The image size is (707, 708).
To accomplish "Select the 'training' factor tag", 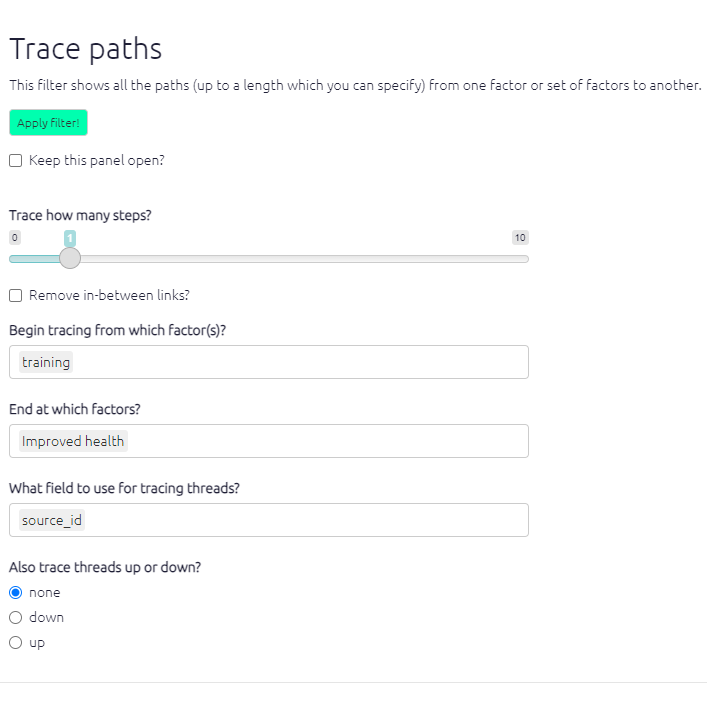I will click(x=46, y=362).
